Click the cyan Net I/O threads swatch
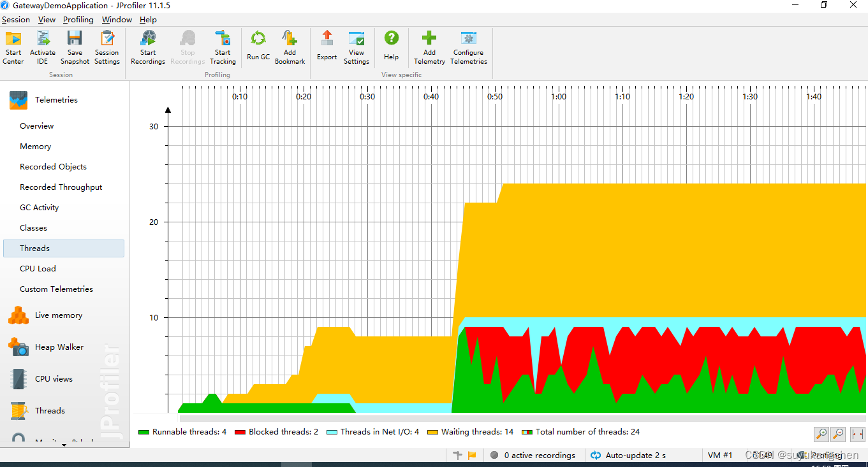Viewport: 868px width, 467px height. (x=332, y=432)
